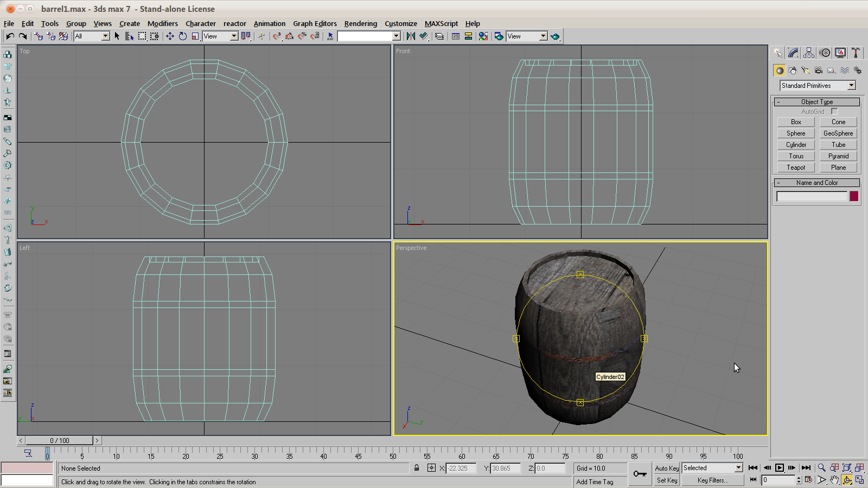Select the Rotate transform tool
Screen dimensions: 868x488
[183, 36]
